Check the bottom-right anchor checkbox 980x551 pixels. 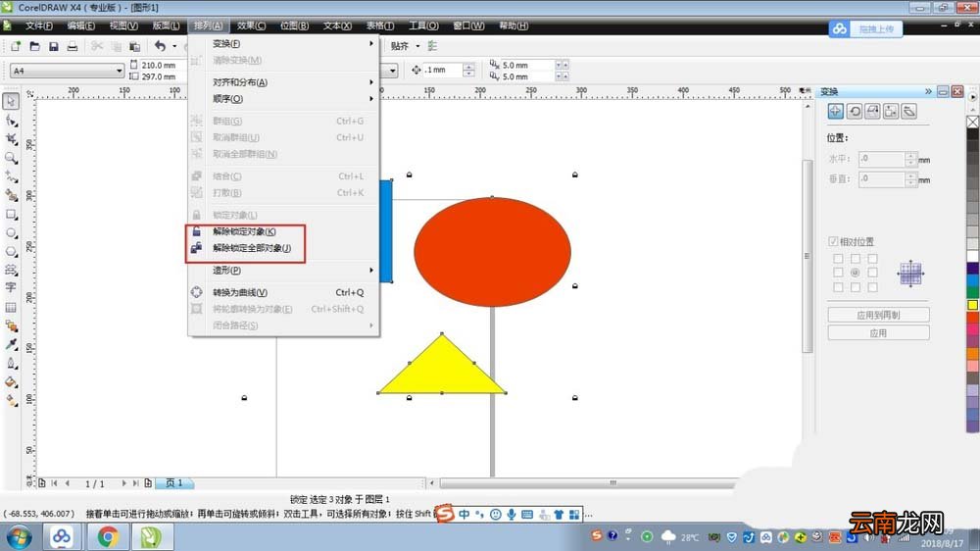tap(872, 287)
